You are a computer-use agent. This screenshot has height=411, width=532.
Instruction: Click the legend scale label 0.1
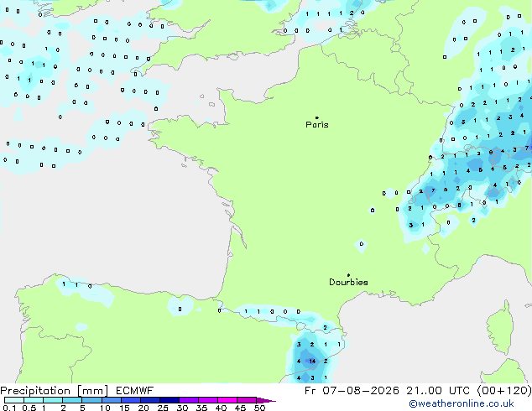pos(9,408)
